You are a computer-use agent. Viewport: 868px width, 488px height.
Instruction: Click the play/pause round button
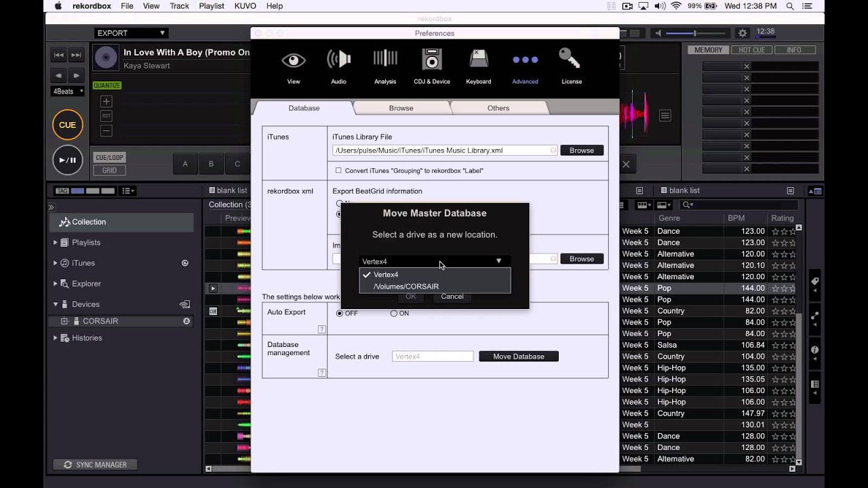(x=68, y=160)
